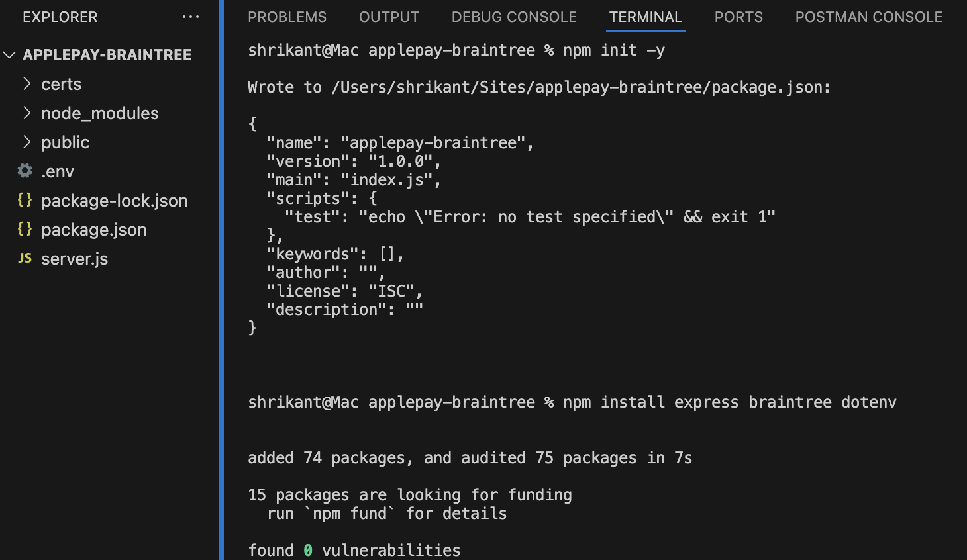The image size is (967, 560).
Task: Select the TERMINAL tab
Action: [x=646, y=17]
